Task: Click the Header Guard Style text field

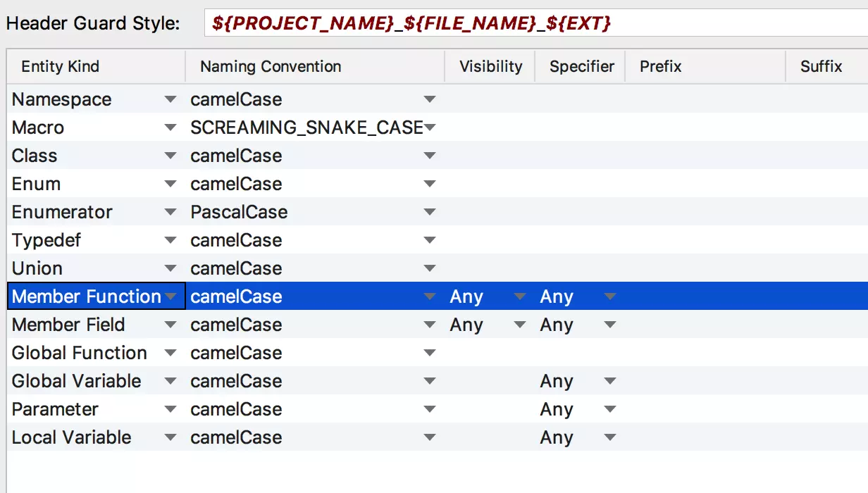Action: tap(535, 23)
